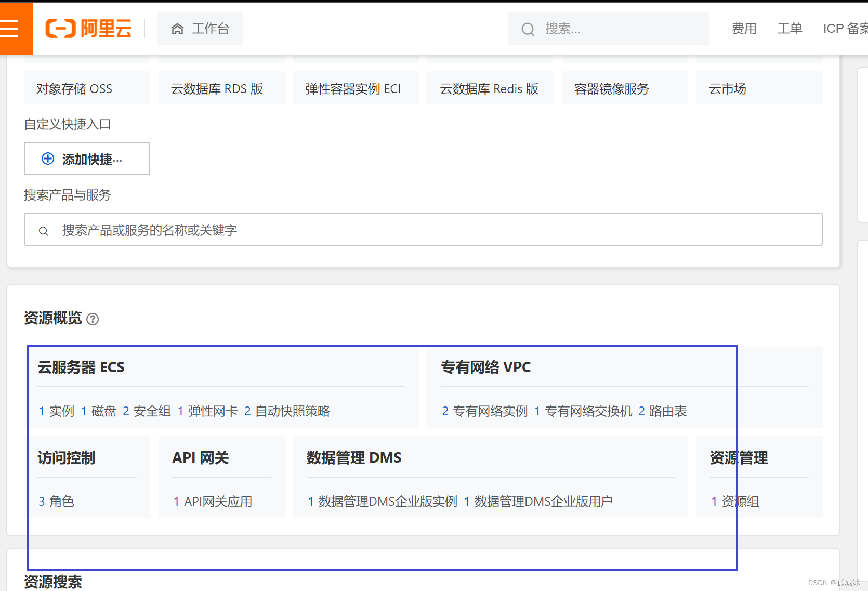868x591 pixels.
Task: Focus the top 搜索 search field
Action: (x=608, y=29)
